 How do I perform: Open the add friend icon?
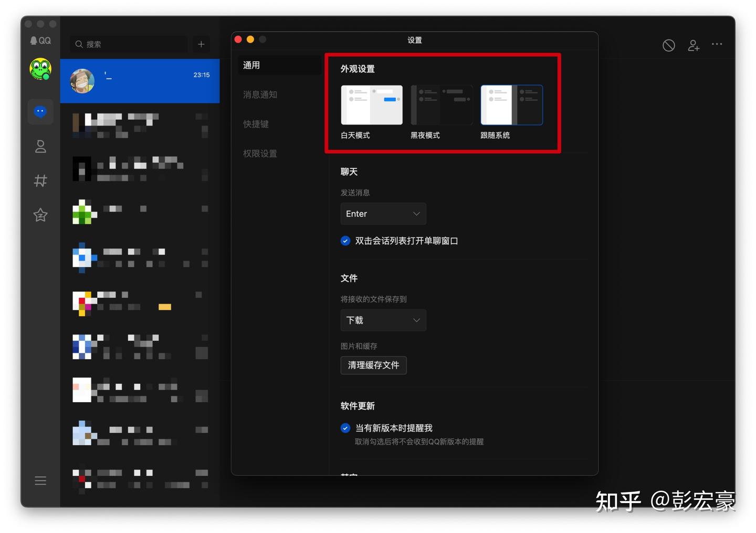click(693, 45)
